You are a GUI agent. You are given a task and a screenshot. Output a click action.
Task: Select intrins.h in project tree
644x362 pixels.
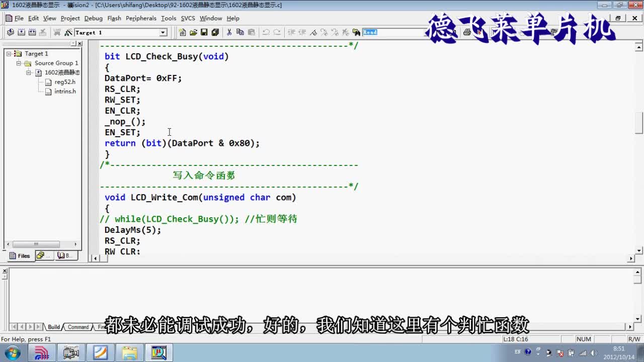(65, 92)
